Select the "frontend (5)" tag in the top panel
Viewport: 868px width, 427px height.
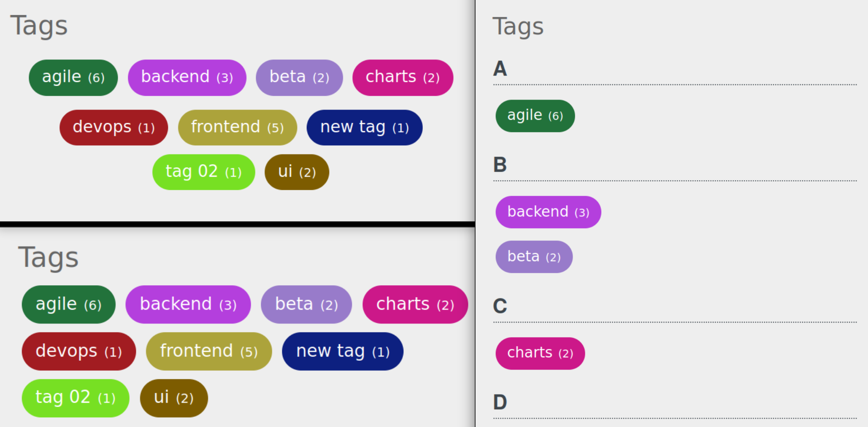(237, 127)
